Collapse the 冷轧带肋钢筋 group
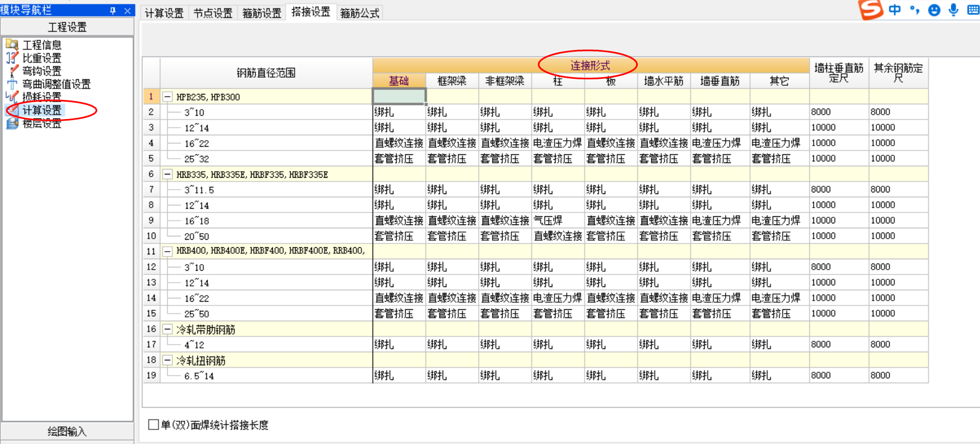Screen dimensions: 980x444 click(x=168, y=329)
